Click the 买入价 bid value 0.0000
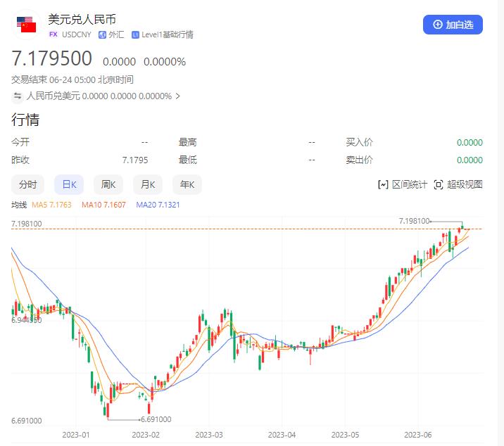504x446 pixels. click(x=470, y=142)
